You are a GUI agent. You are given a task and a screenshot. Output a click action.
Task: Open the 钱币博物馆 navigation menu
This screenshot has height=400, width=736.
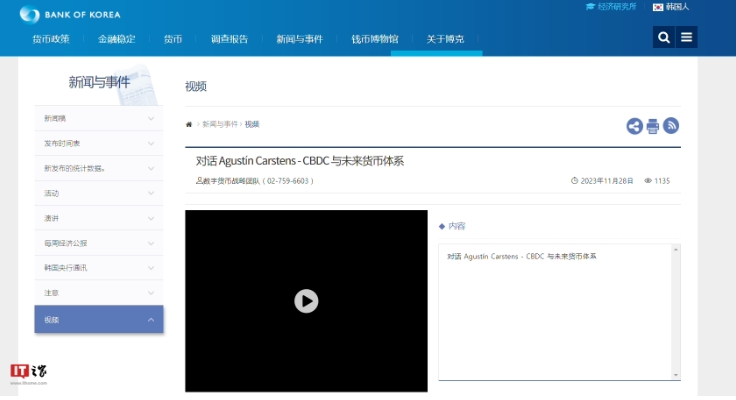374,39
